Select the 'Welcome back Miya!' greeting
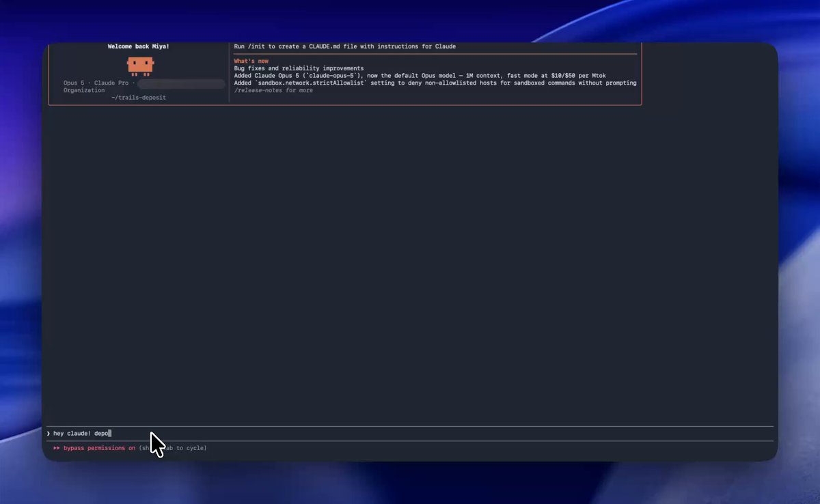 point(139,46)
